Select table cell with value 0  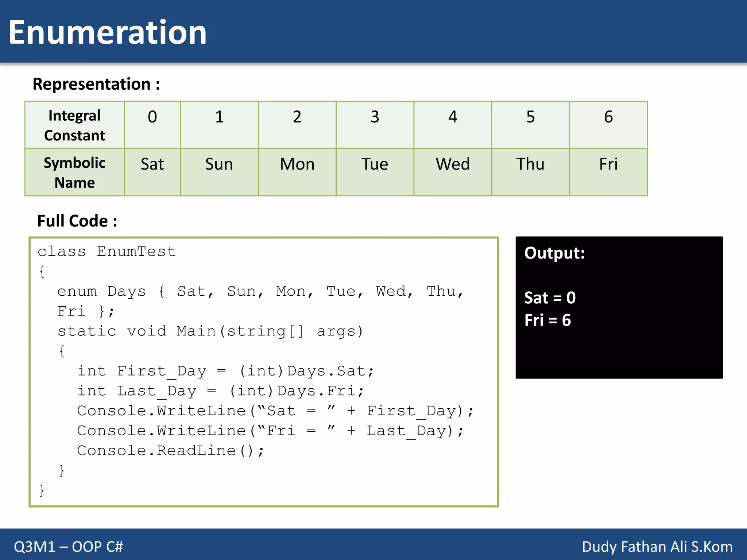pos(152,125)
